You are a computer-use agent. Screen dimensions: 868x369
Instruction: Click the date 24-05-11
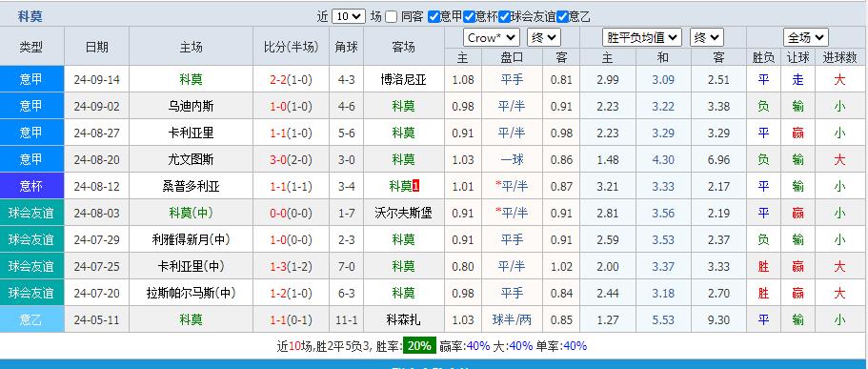coord(97,319)
